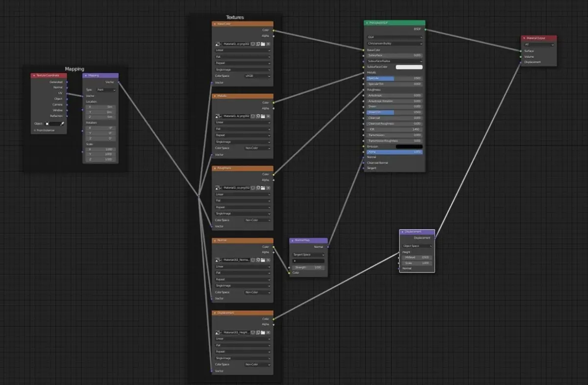This screenshot has width=588, height=385.
Task: Open Object Space dropdown in Displacement node
Action: [x=417, y=246]
